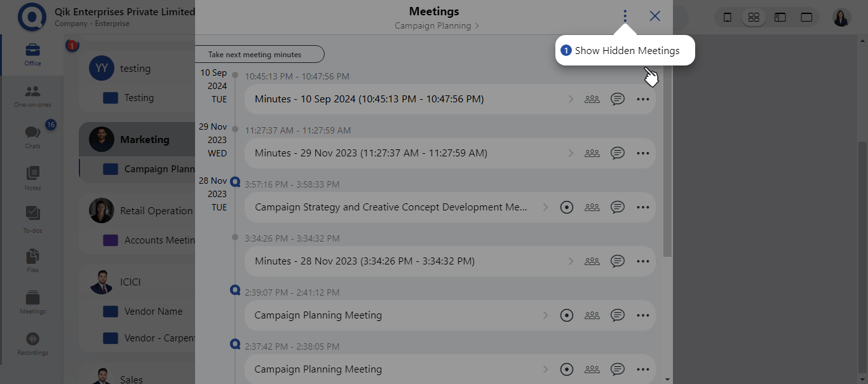Open To-dos section in the sidebar
This screenshot has width=868, height=384.
[32, 219]
